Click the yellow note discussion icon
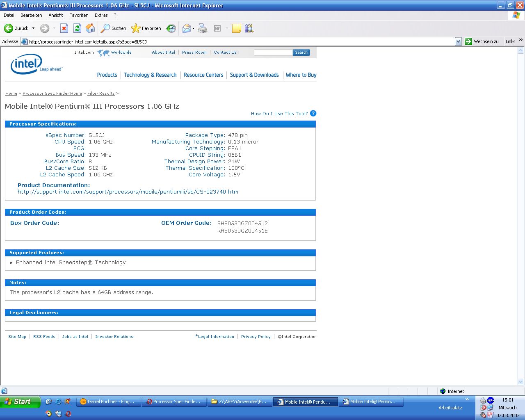Image resolution: width=525 pixels, height=420 pixels. [x=237, y=28]
